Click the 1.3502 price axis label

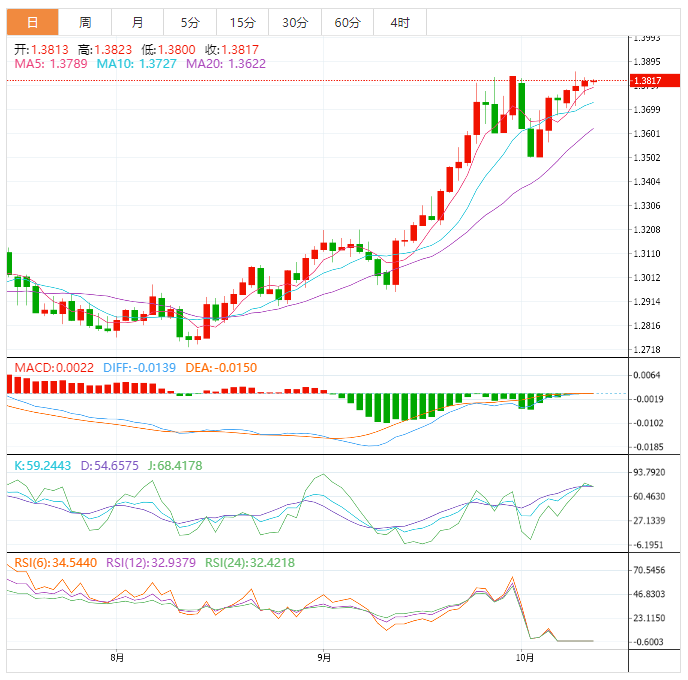tap(647, 157)
